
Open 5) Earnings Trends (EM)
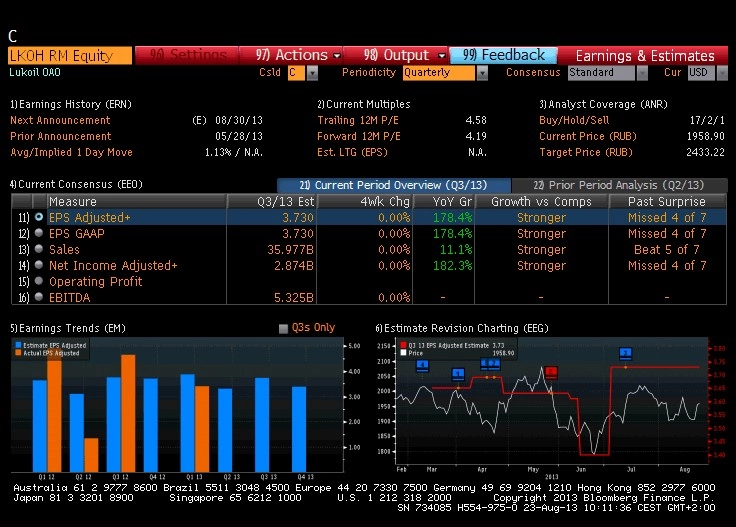click(68, 328)
